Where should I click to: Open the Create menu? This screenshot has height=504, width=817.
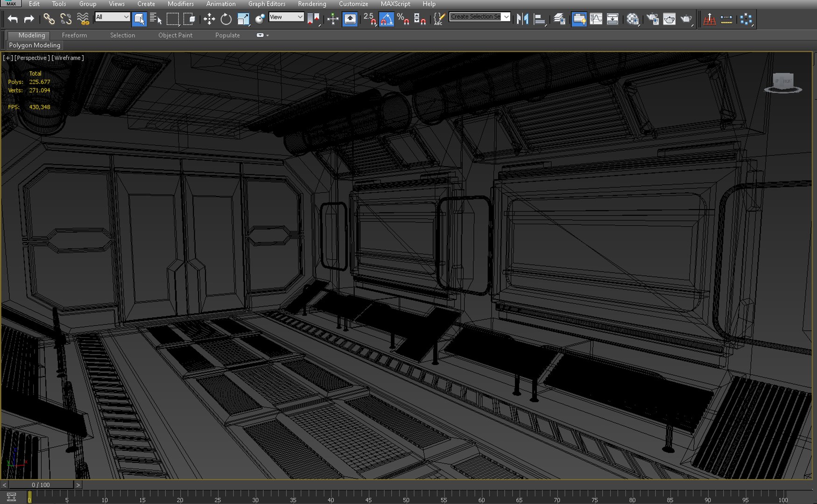146,4
